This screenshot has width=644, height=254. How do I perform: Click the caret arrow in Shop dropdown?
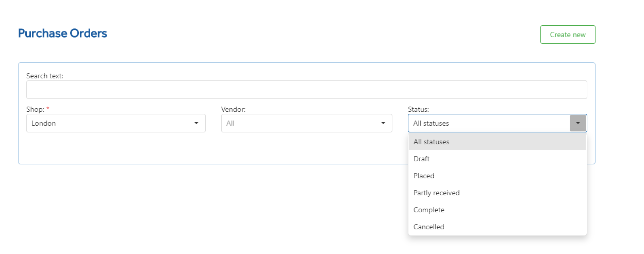point(196,123)
